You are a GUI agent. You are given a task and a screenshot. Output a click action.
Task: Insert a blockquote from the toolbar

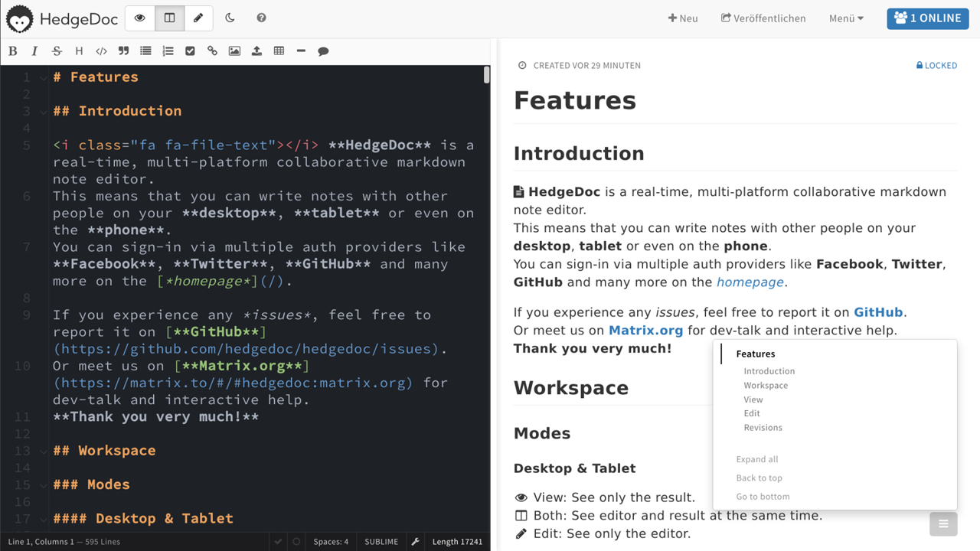123,51
